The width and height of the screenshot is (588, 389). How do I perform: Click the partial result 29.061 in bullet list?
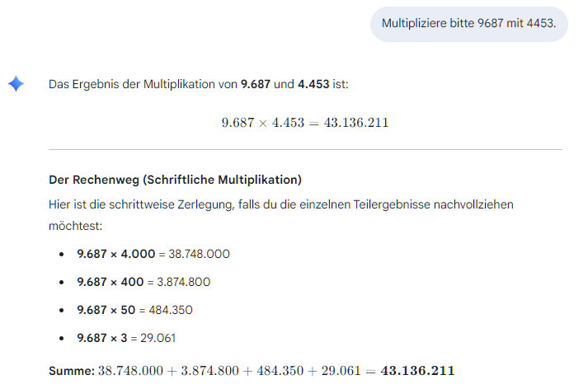pyautogui.click(x=158, y=338)
